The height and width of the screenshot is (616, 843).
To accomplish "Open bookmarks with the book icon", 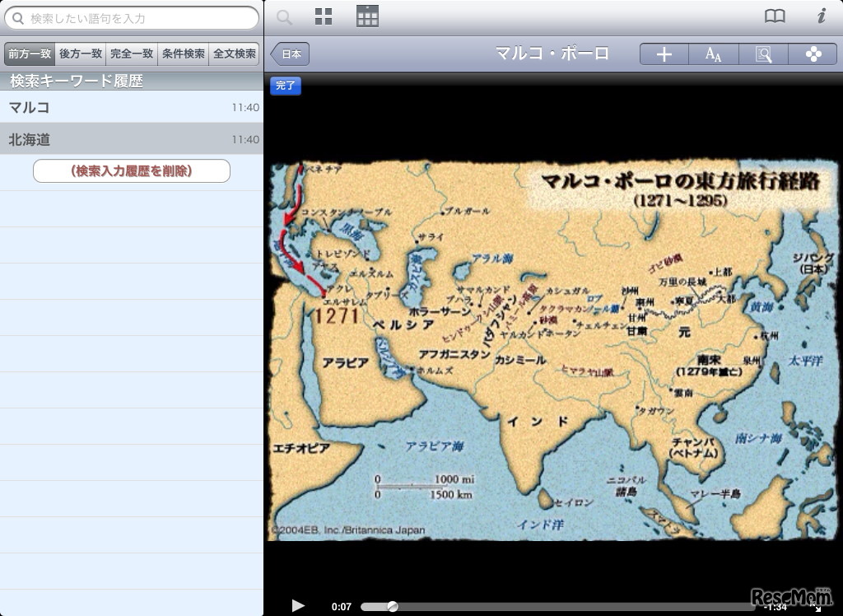I will (774, 15).
